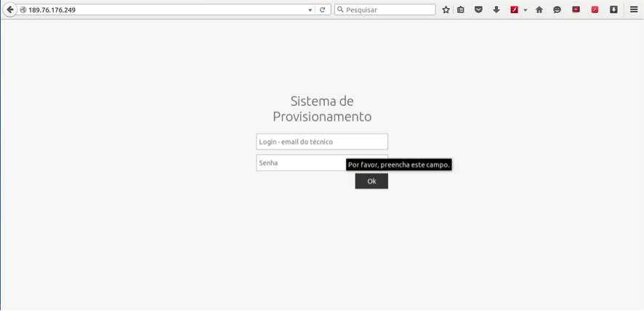Open the address bar history dropdown arrow

tap(310, 10)
